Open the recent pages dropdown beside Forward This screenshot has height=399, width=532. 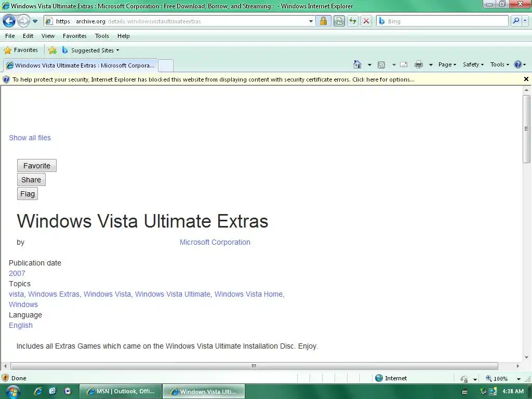click(x=35, y=21)
